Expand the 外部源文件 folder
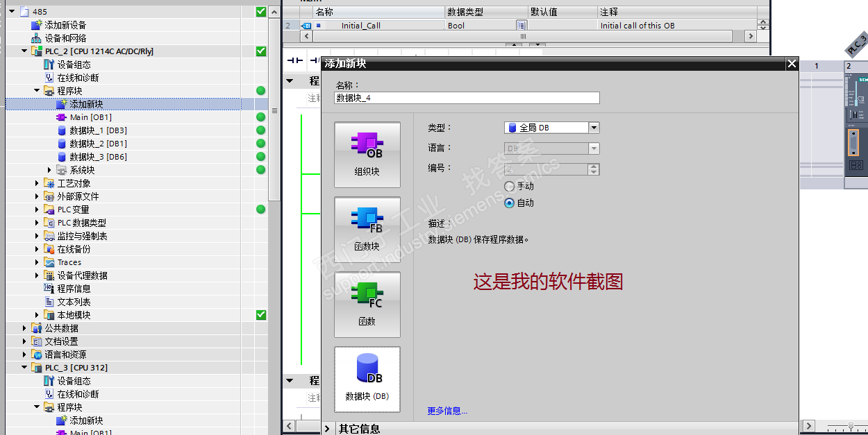The image size is (868, 435). (x=37, y=196)
